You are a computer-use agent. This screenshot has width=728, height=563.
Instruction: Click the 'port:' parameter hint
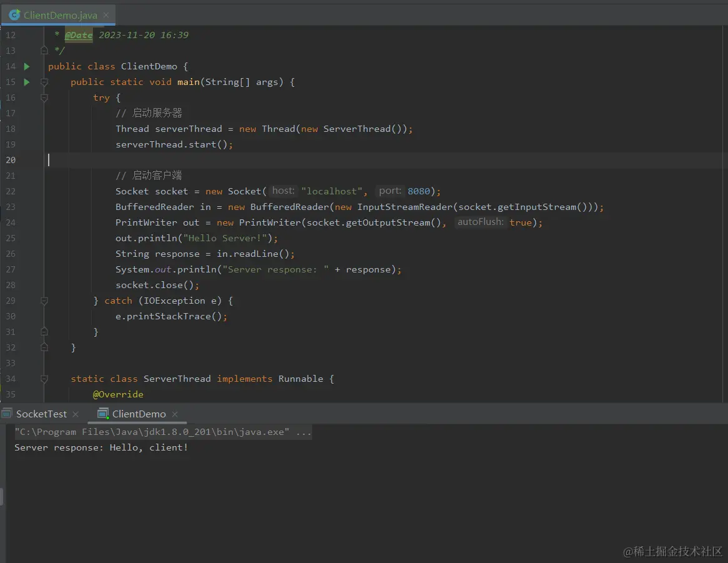(x=390, y=191)
